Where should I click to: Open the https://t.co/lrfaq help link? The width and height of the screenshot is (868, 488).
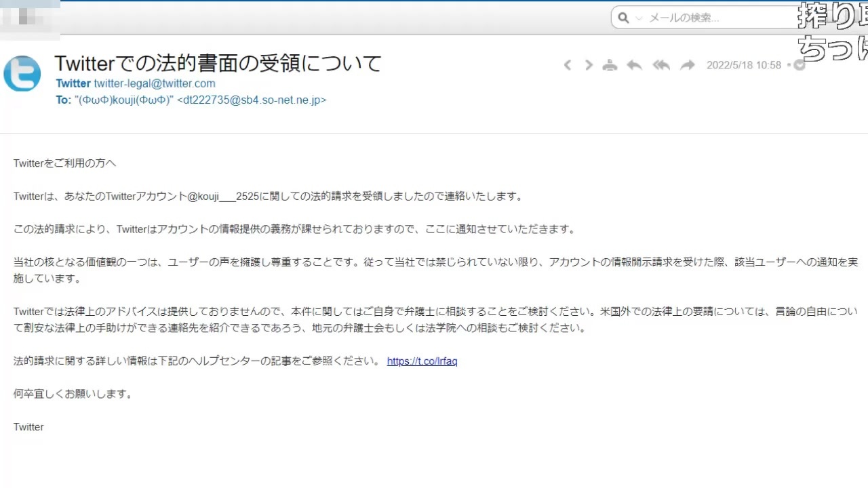pyautogui.click(x=422, y=361)
